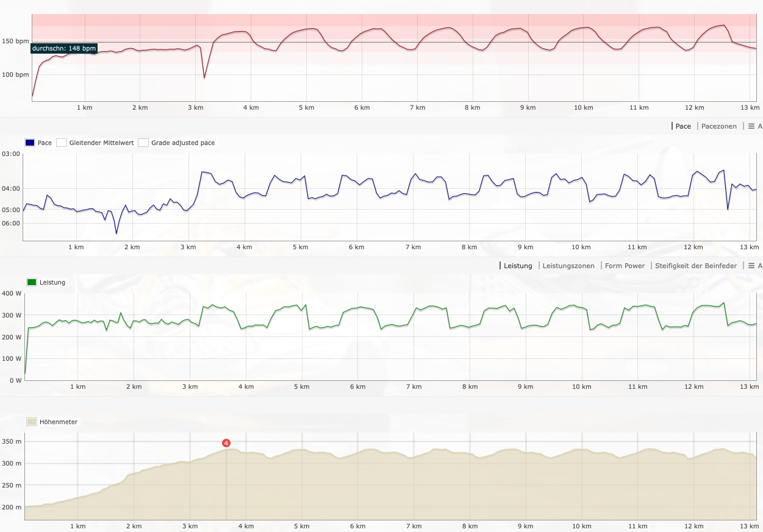Viewport: 763px width, 532px height.
Task: Click the Höhenmeter legend text label
Action: (59, 422)
